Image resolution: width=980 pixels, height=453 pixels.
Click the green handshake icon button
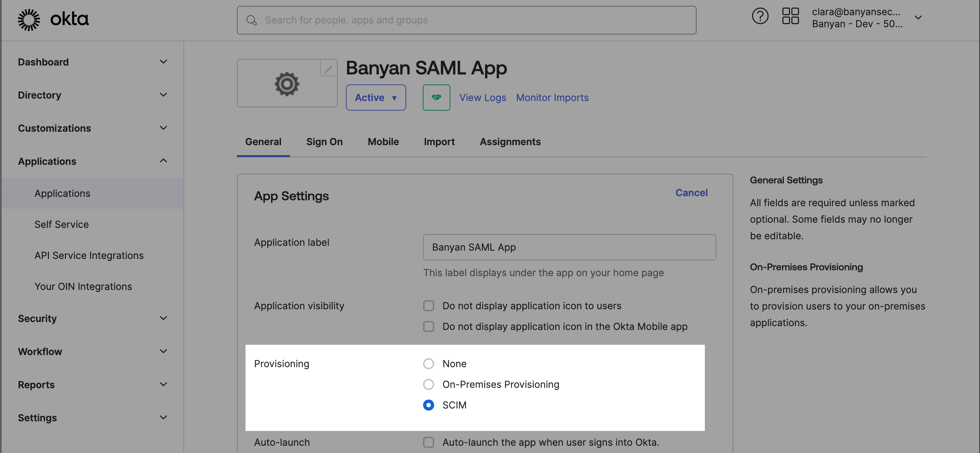tap(436, 98)
